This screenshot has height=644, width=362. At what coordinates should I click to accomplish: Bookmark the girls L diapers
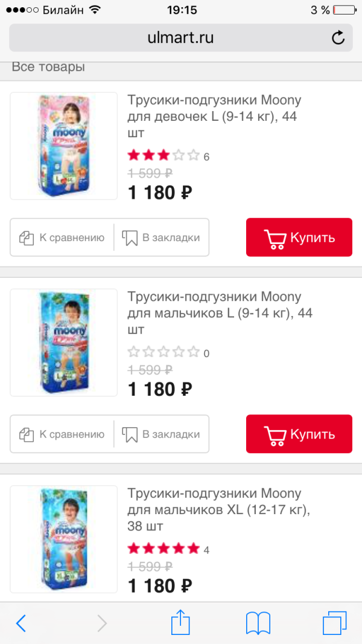click(161, 237)
